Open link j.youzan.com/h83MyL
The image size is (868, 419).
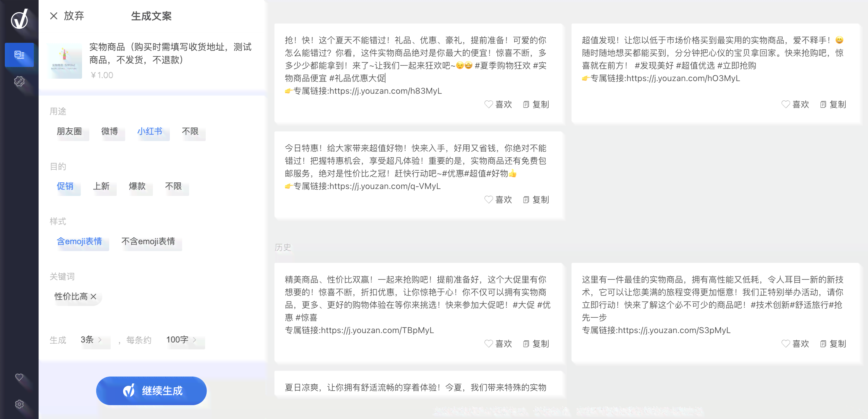point(385,91)
